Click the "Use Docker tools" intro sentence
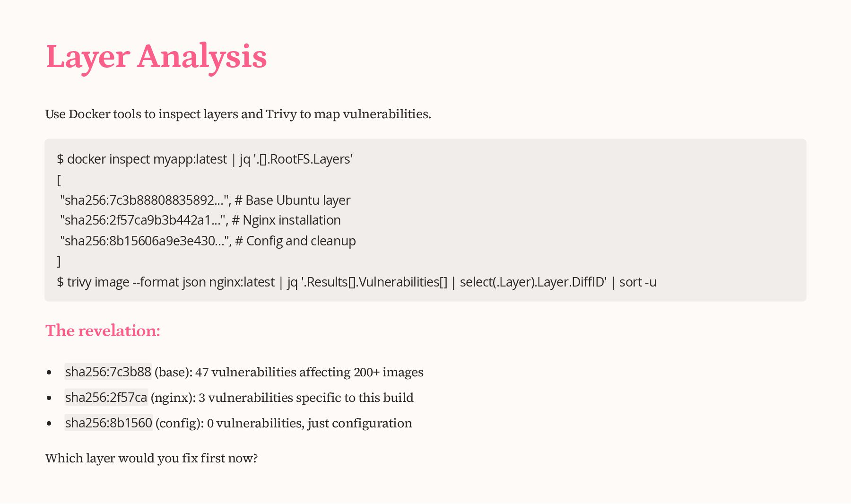The image size is (851, 504). (238, 114)
